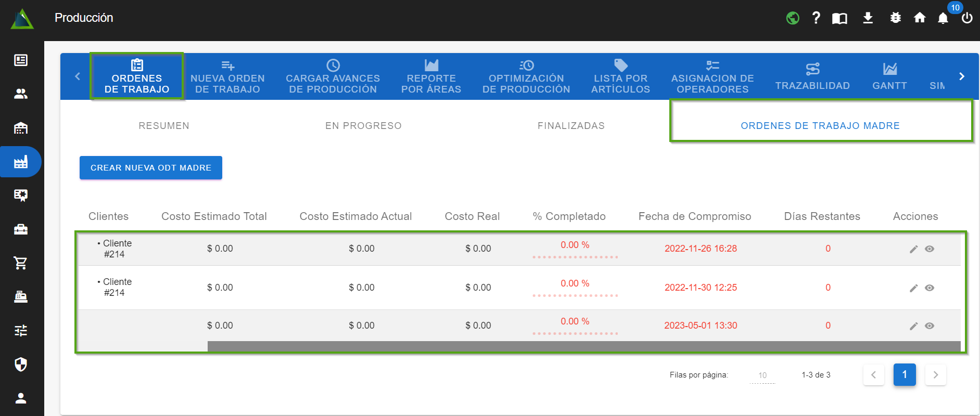Open the rows per page dropdown
This screenshot has height=416, width=980.
point(762,375)
